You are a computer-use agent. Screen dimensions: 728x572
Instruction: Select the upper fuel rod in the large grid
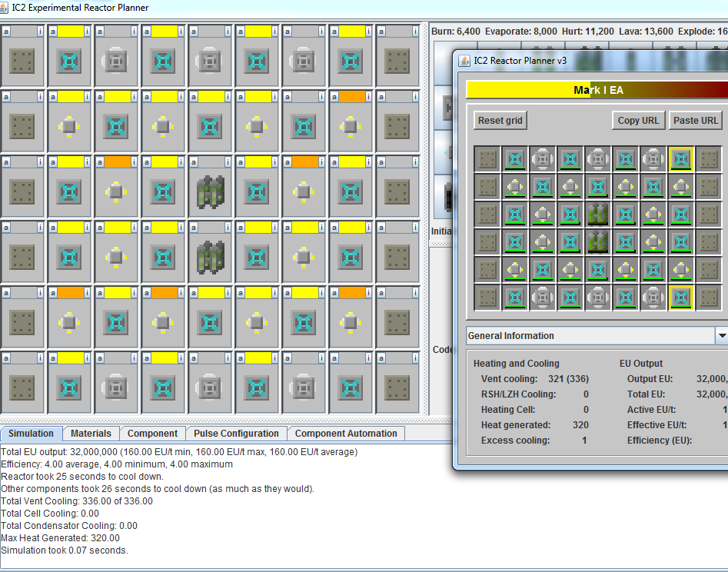pos(211,191)
